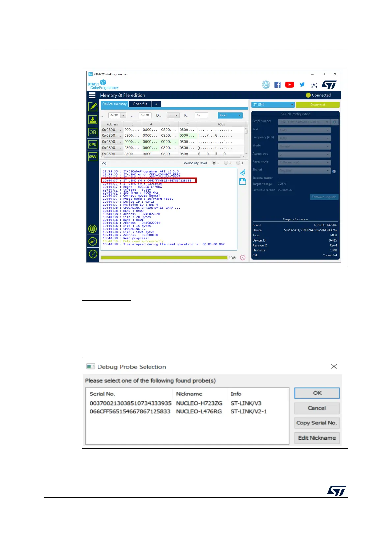Open the Serial number dropdown

304,122
